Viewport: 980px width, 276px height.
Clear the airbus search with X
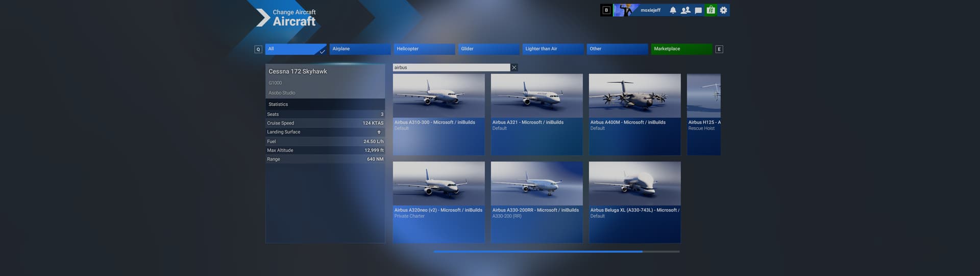[x=514, y=67]
